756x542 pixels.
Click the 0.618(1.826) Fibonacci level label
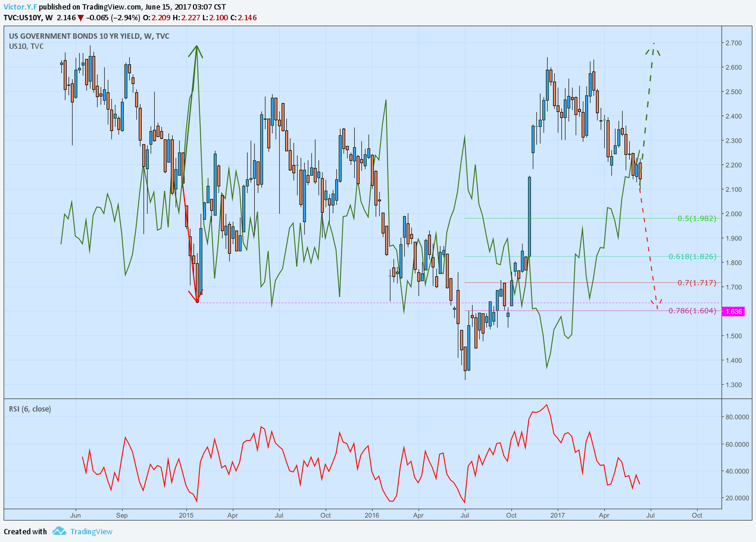pos(692,257)
